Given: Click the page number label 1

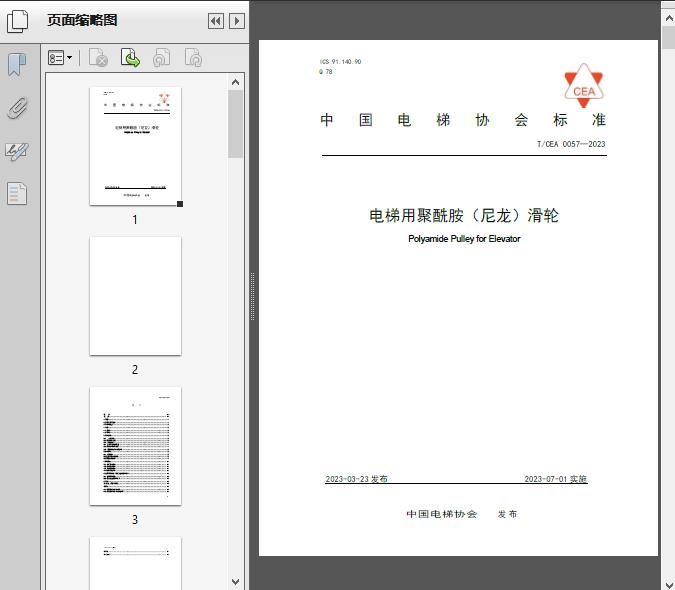Looking at the screenshot, I should (x=135, y=220).
